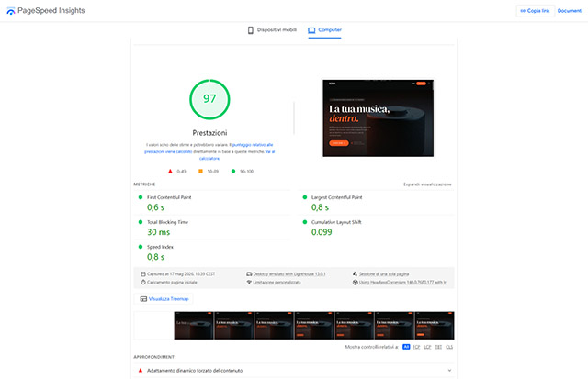Click the green dot beside Largest Contentful Paint
Viewport: 588px width, 379px height.
coord(305,197)
